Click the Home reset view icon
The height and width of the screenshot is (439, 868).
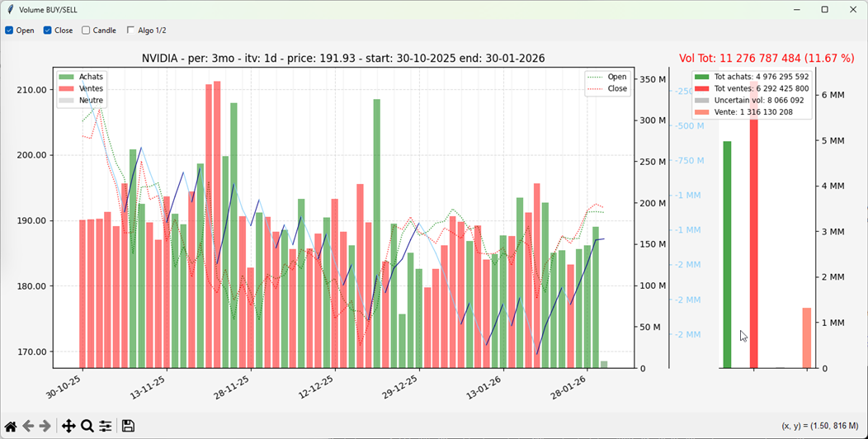click(11, 426)
